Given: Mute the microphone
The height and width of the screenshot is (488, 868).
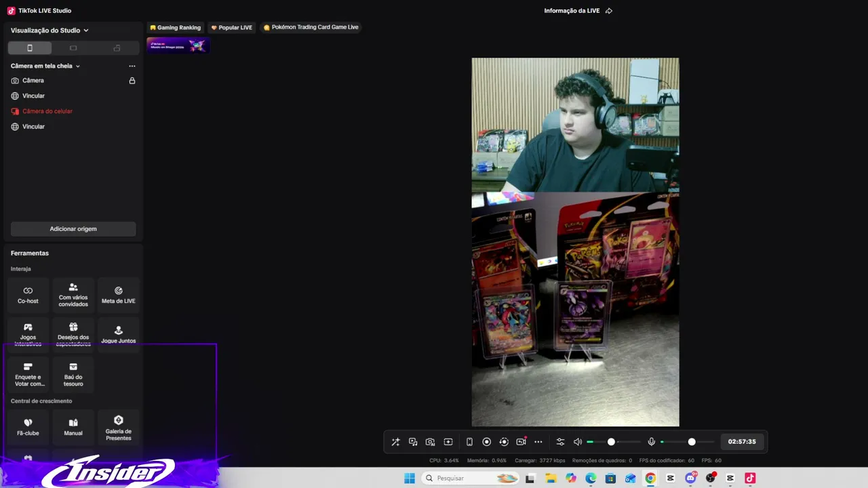Looking at the screenshot, I should pyautogui.click(x=652, y=442).
